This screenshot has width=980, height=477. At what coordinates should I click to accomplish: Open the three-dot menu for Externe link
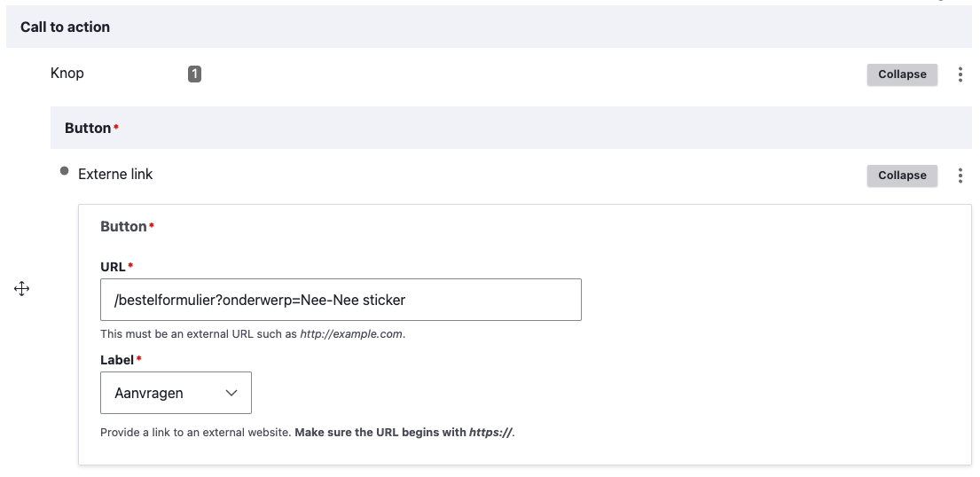click(x=960, y=176)
